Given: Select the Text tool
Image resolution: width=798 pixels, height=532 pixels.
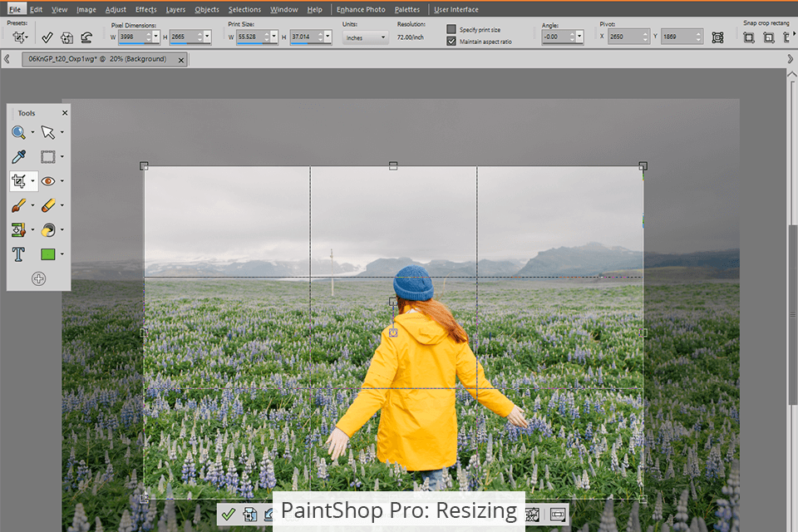Looking at the screenshot, I should [18, 254].
